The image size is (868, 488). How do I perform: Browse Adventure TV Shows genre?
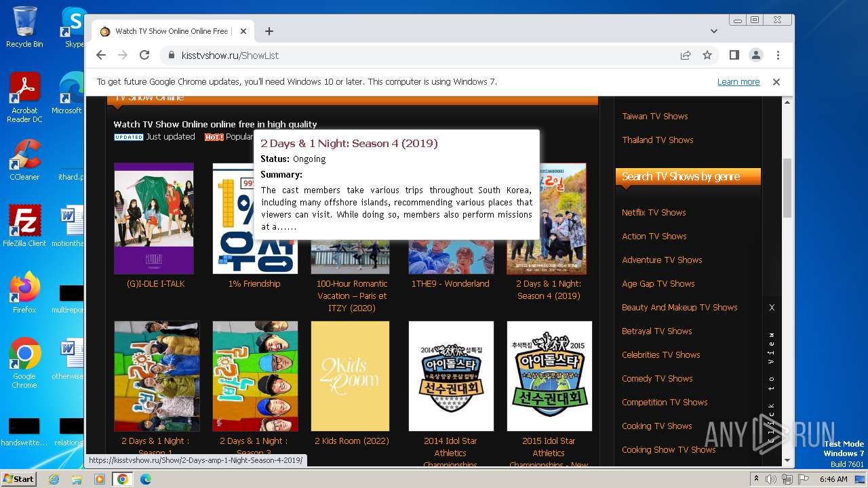(662, 260)
